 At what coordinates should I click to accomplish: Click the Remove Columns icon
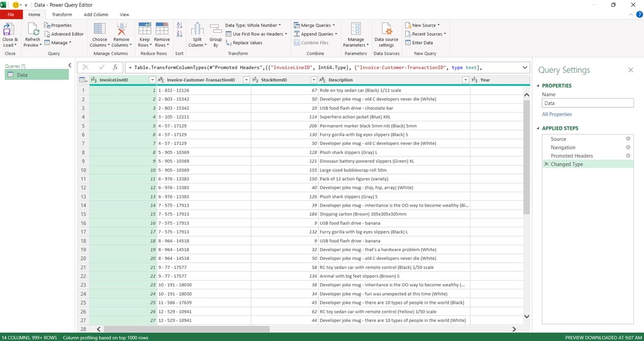(121, 30)
